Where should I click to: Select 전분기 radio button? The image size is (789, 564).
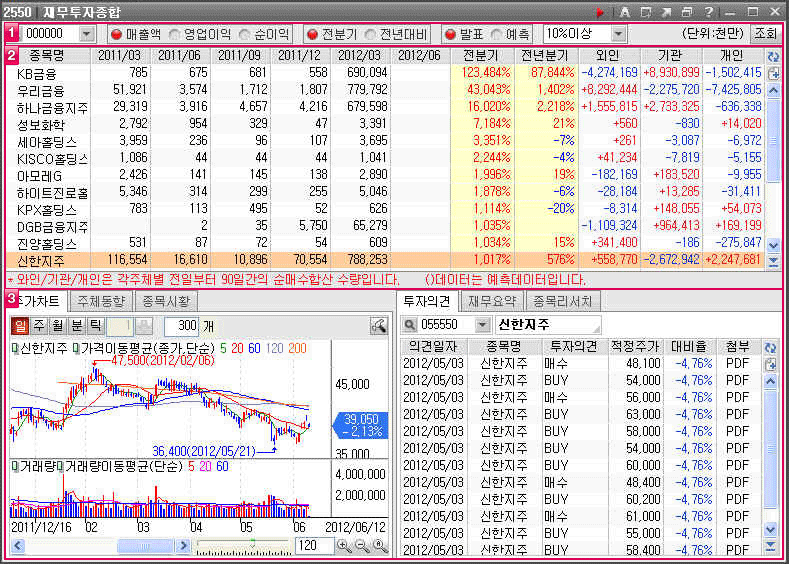[312, 34]
